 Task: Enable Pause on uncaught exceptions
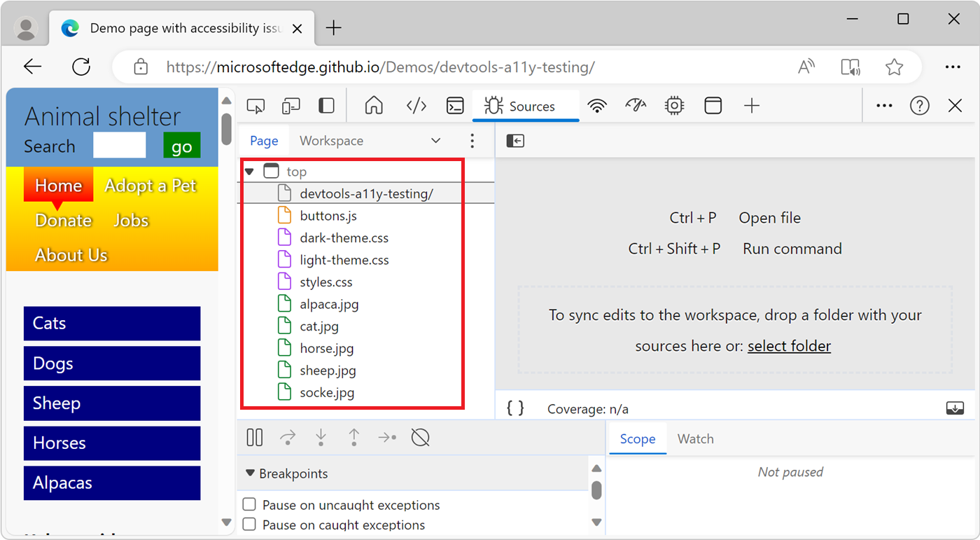(x=249, y=504)
